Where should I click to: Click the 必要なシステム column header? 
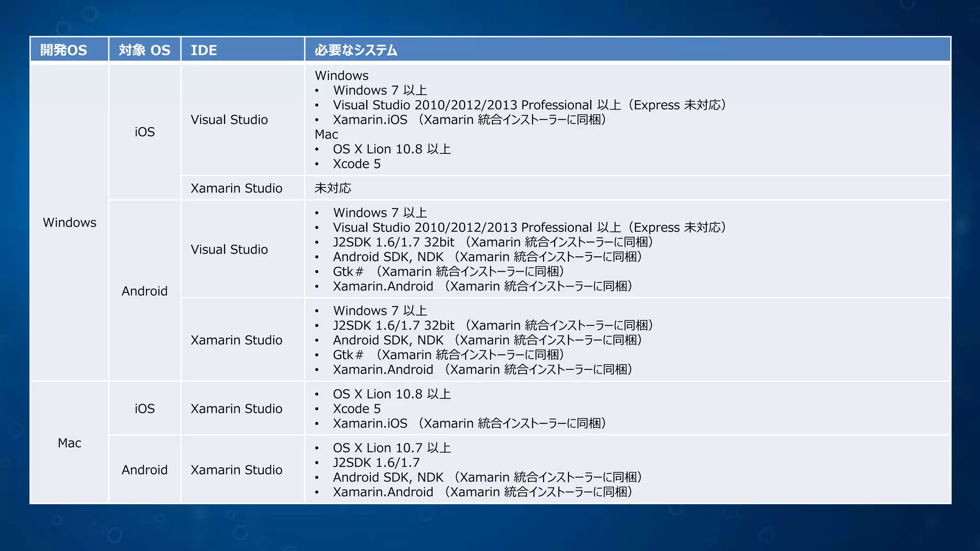pos(627,50)
